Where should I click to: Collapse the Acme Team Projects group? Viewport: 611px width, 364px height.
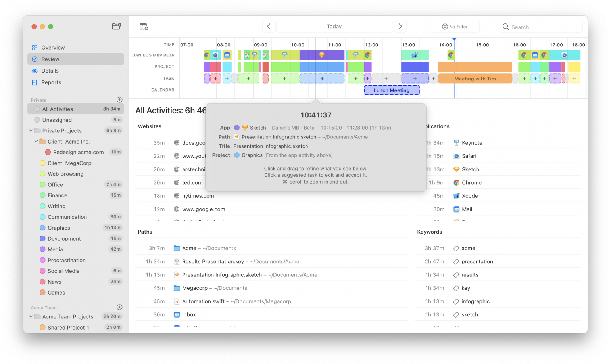click(31, 316)
